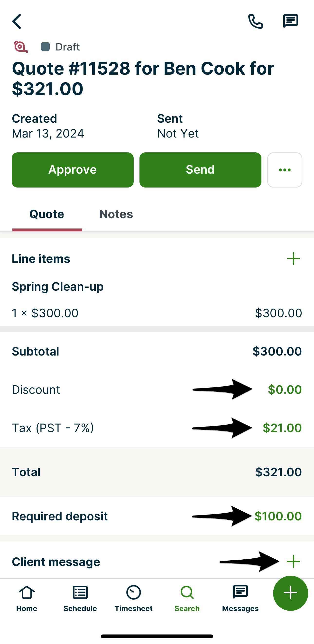Select the Quote tab
The width and height of the screenshot is (314, 644).
[x=47, y=214]
